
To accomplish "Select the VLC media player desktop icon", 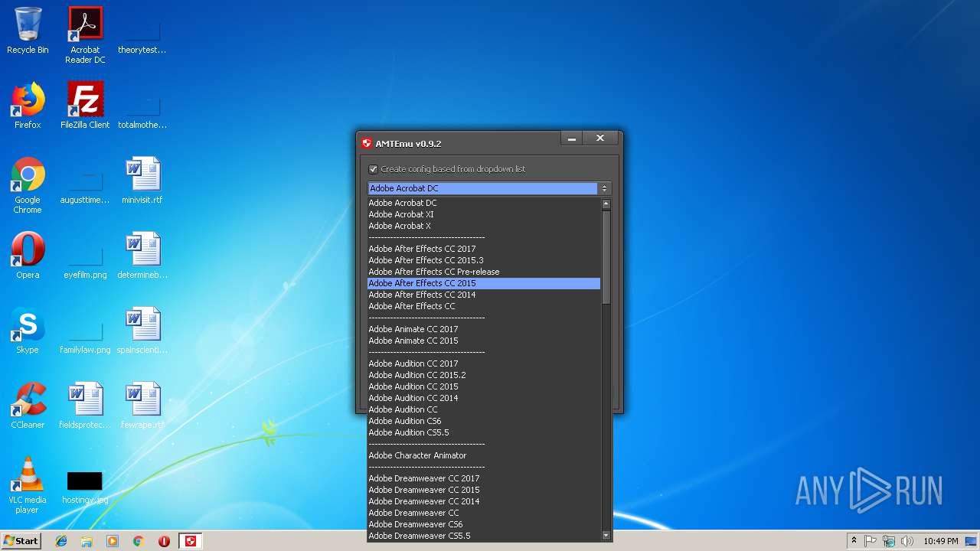I will tap(28, 485).
